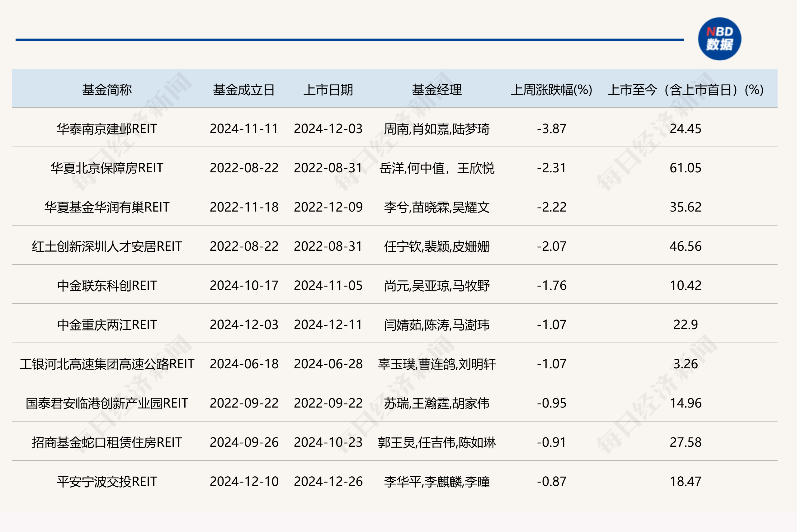Click fund name 华夏基金华润有巢REIT
Viewport: 797px width, 532px height.
click(x=107, y=207)
